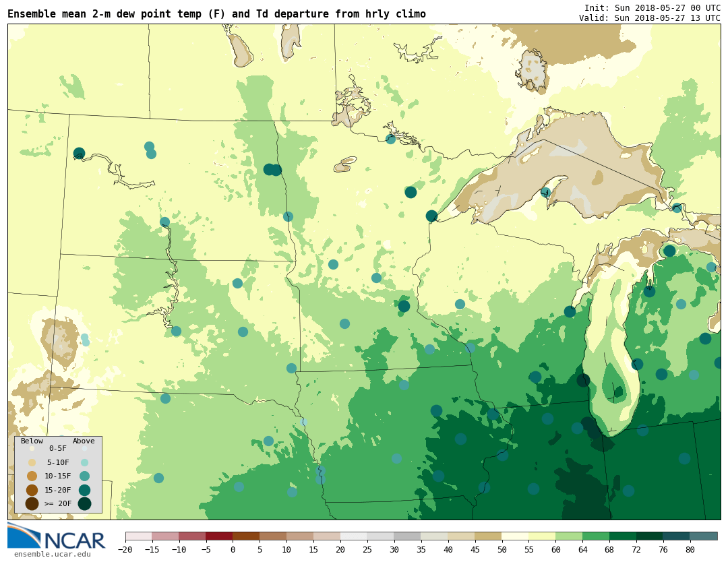
Task: Pick the dark red swatch between -5 and 0
Action: coord(219,536)
